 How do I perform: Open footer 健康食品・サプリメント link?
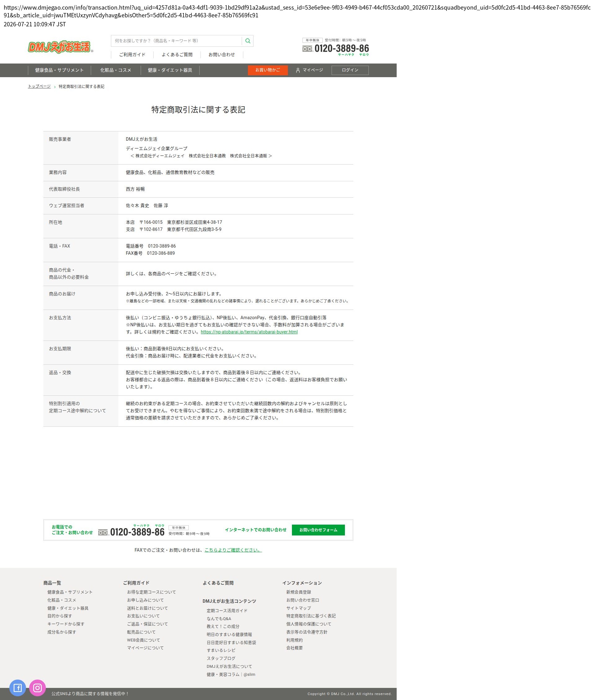click(x=70, y=592)
